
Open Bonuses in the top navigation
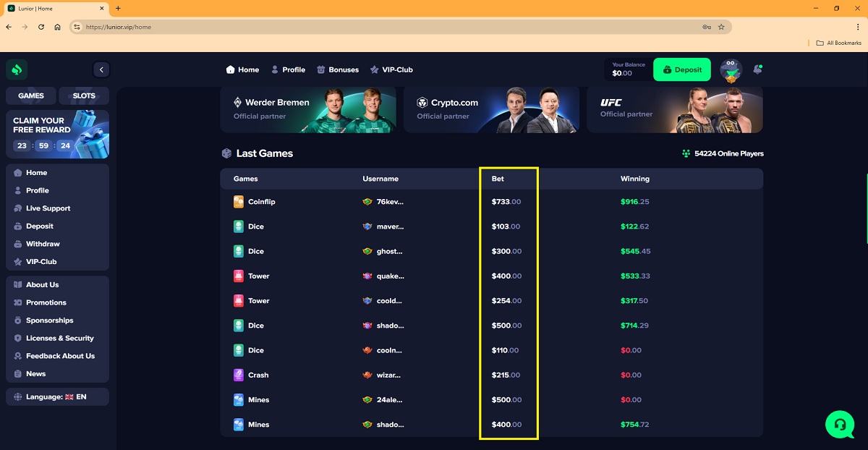337,69
